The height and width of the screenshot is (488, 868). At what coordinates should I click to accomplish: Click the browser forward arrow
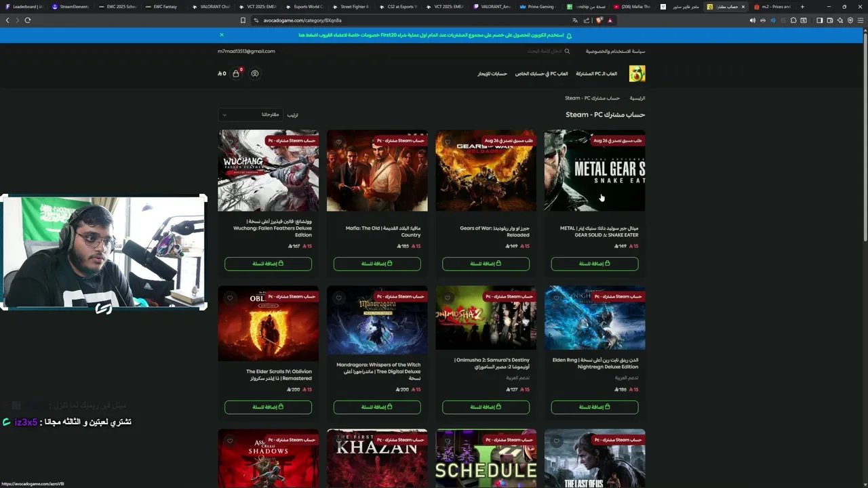(17, 20)
